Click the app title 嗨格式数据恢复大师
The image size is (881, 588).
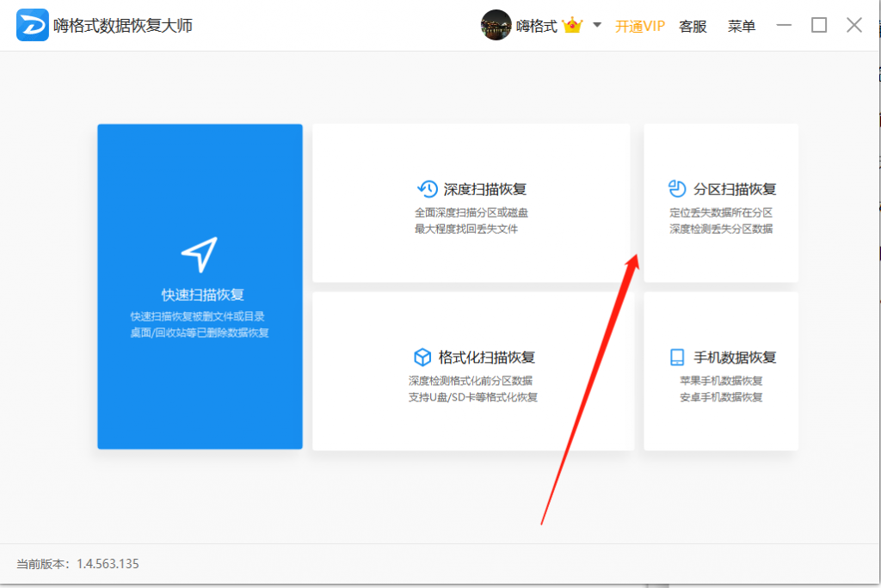123,26
